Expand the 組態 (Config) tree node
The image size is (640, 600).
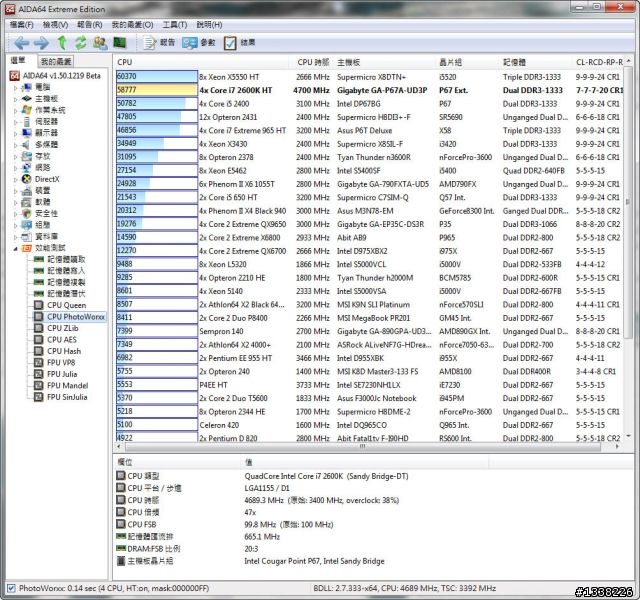[x=16, y=225]
